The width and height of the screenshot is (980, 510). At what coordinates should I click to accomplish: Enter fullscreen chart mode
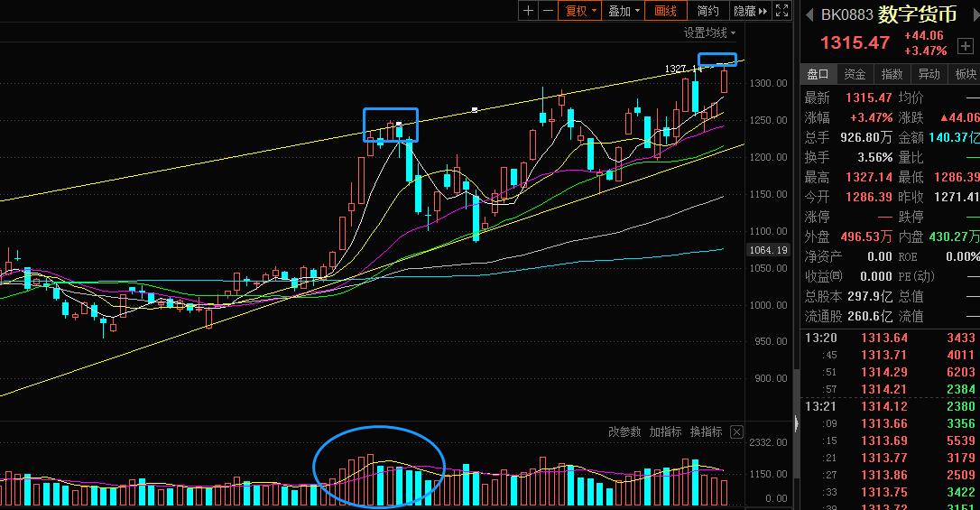pyautogui.click(x=781, y=11)
